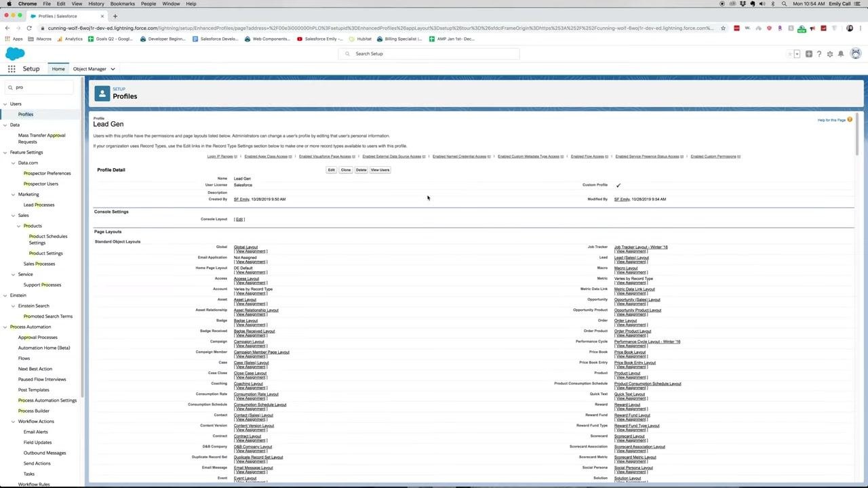Open the notifications bell icon
Screen dimensions: 868x488
841,54
